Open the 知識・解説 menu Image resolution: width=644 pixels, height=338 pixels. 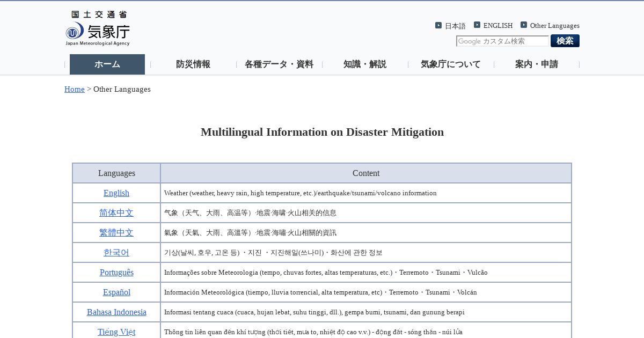[365, 64]
